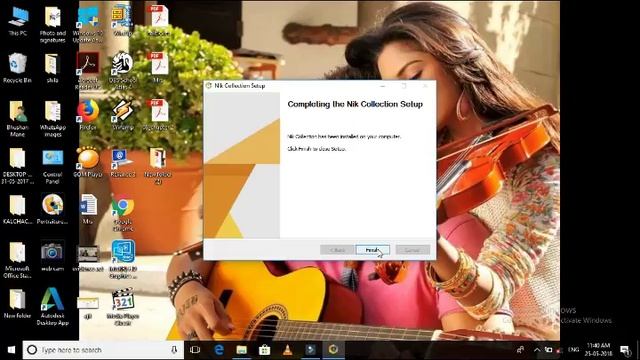Minimize the Nik Collection Setup window
640x360 pixels.
click(382, 86)
